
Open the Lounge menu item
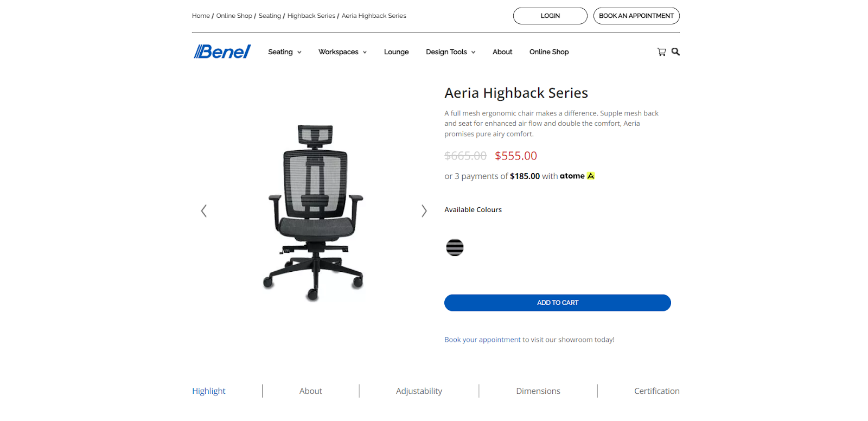[397, 52]
